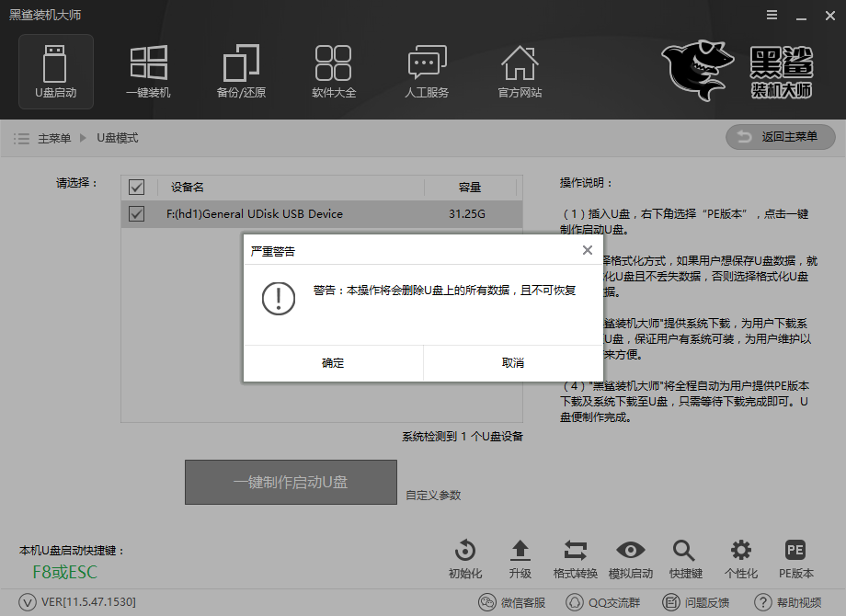
Task: Click the 升级 (Upgrade) icon
Action: pos(520,556)
